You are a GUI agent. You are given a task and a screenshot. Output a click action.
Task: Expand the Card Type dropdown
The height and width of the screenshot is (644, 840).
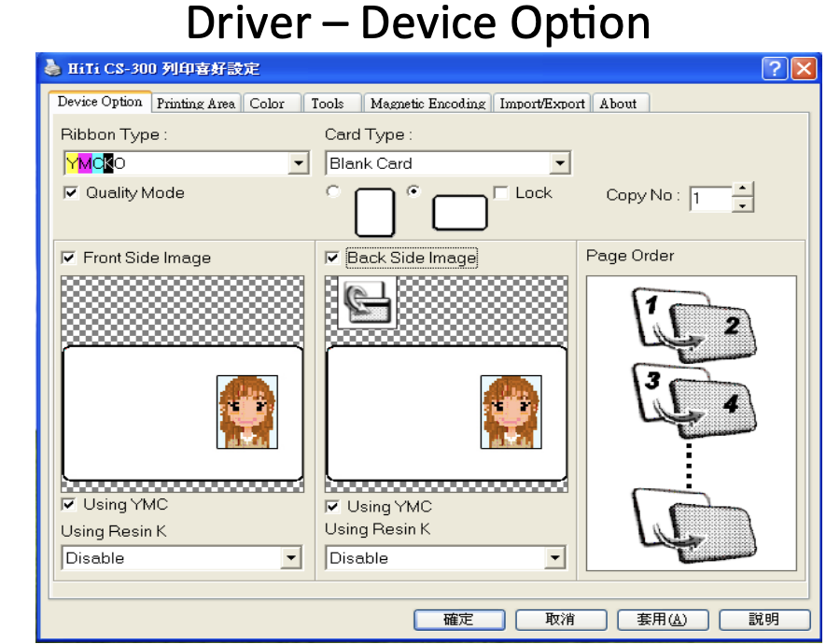560,163
